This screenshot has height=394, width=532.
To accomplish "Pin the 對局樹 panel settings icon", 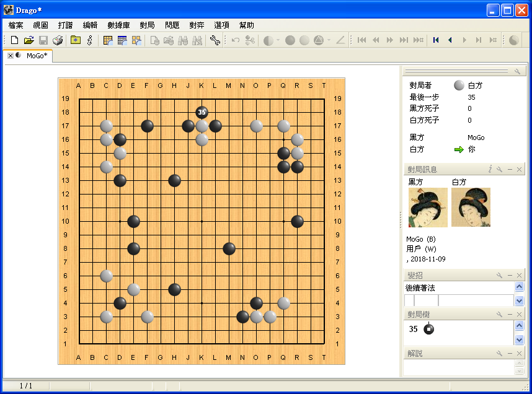I will coord(499,314).
